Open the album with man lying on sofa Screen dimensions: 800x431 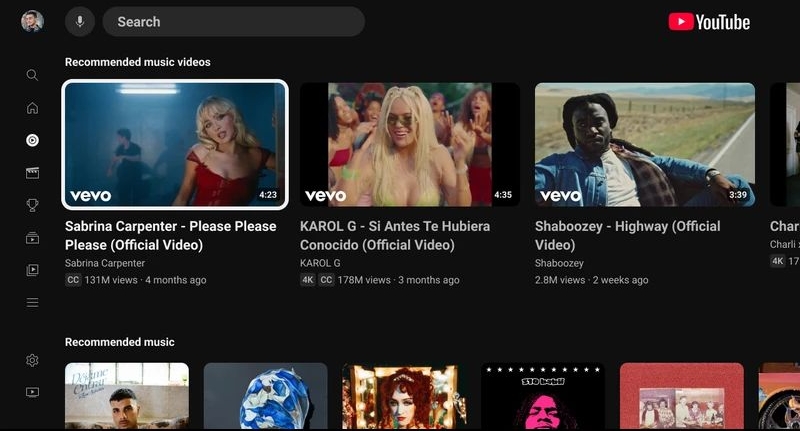point(127,396)
